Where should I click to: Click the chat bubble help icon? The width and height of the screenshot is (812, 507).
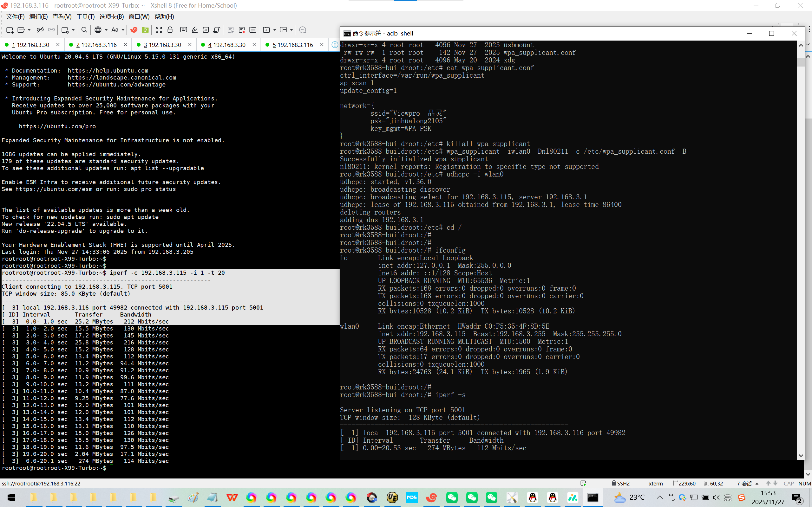(302, 30)
